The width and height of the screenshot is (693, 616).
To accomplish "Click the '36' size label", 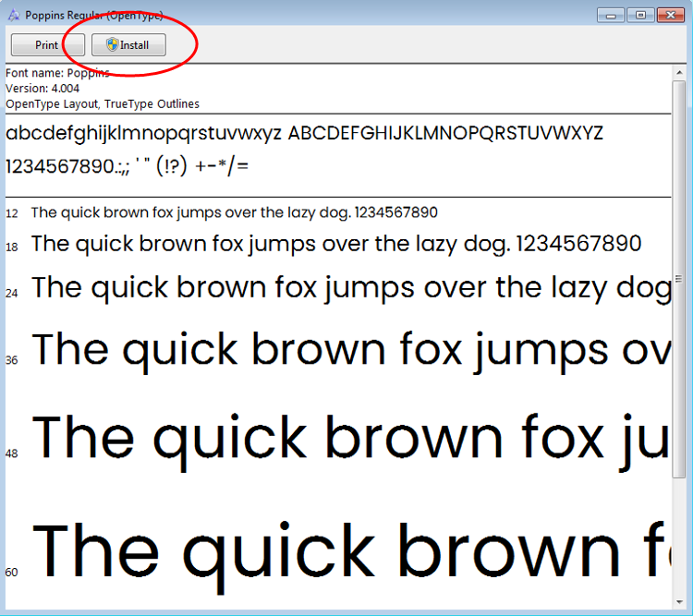I will click(12, 360).
